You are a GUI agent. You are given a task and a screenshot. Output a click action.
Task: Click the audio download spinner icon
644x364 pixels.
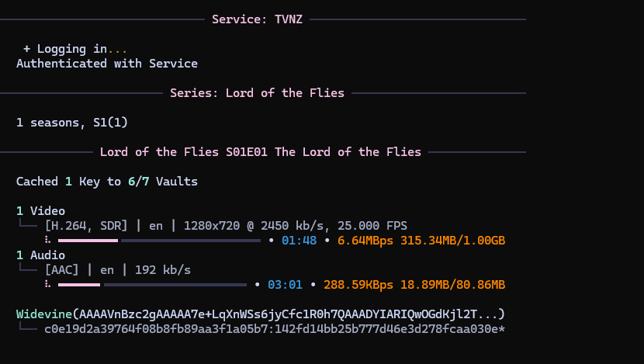(x=47, y=284)
